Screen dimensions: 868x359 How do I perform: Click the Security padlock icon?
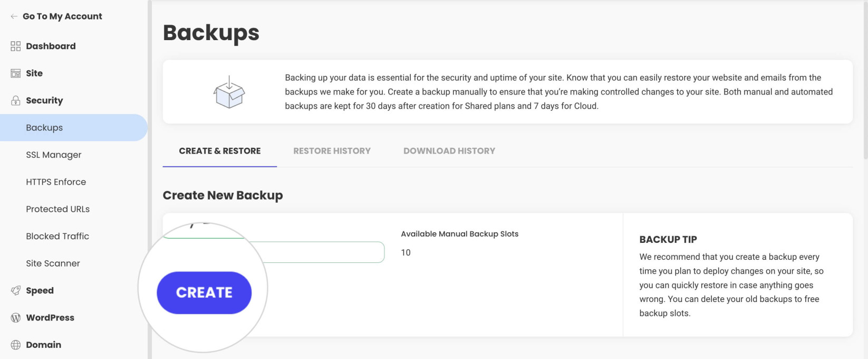(x=16, y=100)
